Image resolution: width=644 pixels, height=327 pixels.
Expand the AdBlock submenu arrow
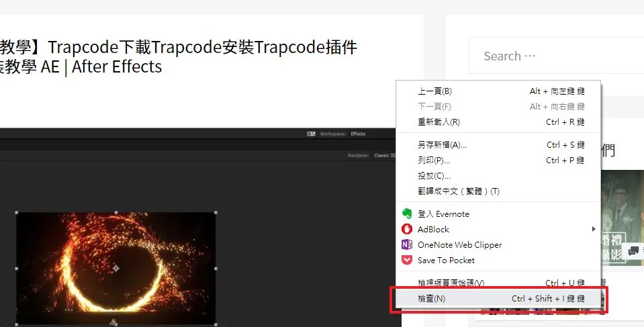point(594,229)
